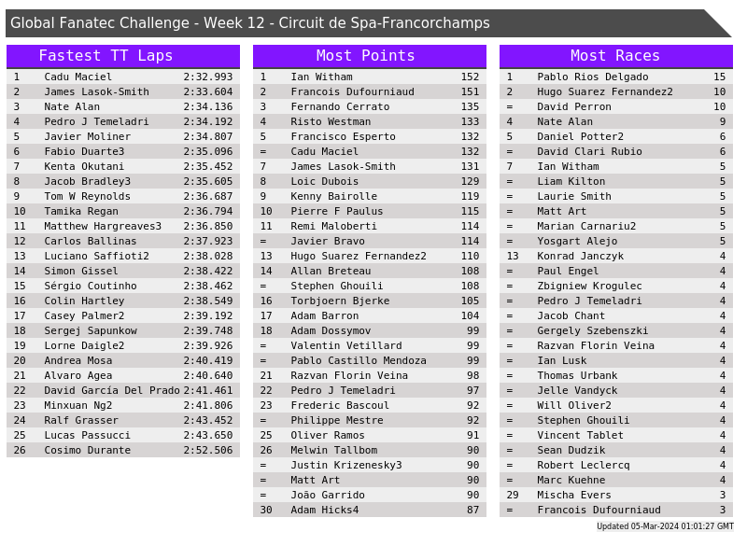Open Torbjoern Bjerke's entry

(339, 301)
